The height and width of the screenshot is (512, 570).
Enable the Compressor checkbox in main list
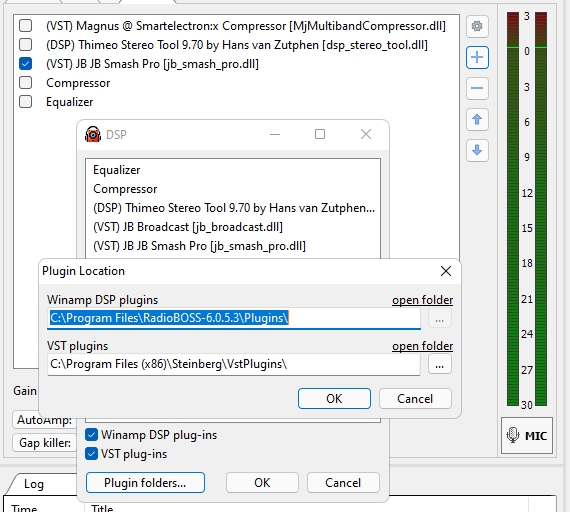pos(25,83)
